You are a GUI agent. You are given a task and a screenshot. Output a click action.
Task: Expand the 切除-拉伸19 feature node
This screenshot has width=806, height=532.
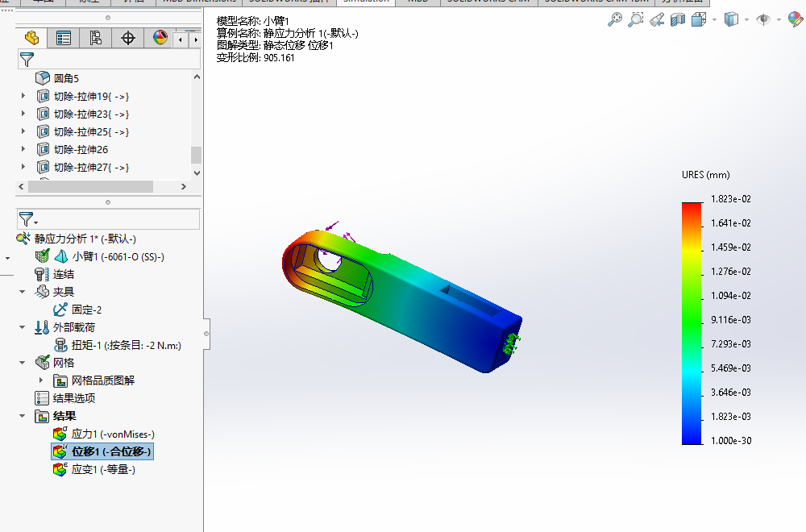tap(23, 96)
